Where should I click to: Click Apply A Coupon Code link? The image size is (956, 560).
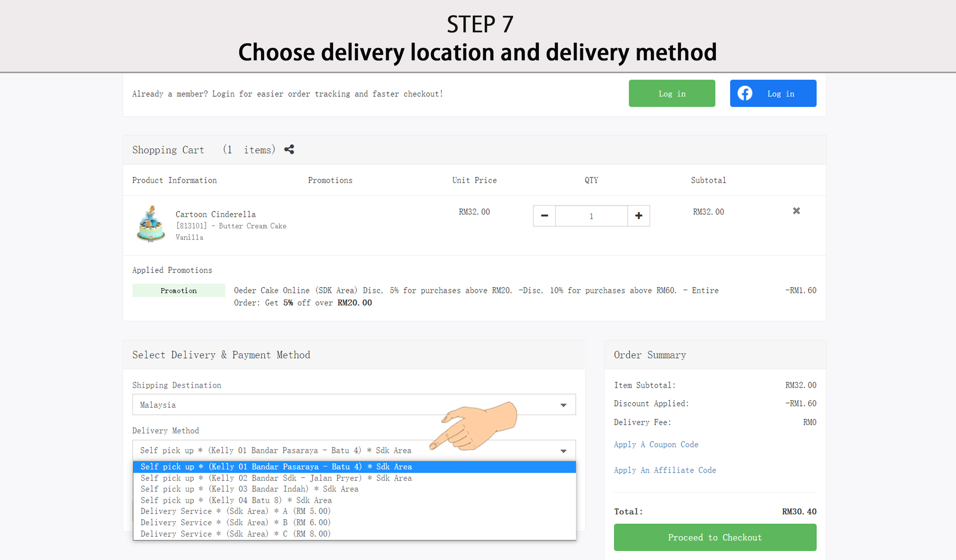click(656, 444)
